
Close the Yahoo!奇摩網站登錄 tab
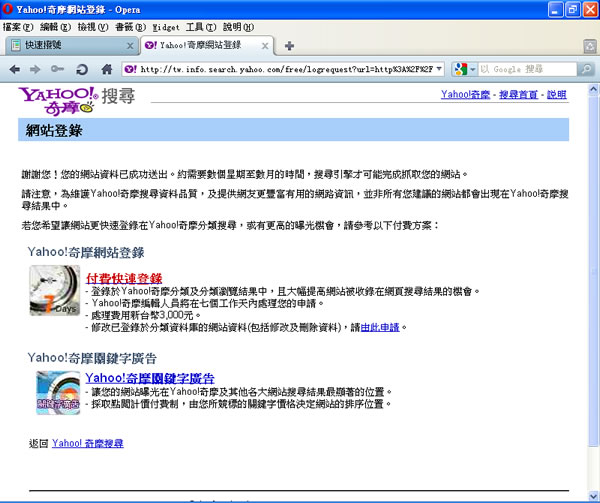pos(265,46)
